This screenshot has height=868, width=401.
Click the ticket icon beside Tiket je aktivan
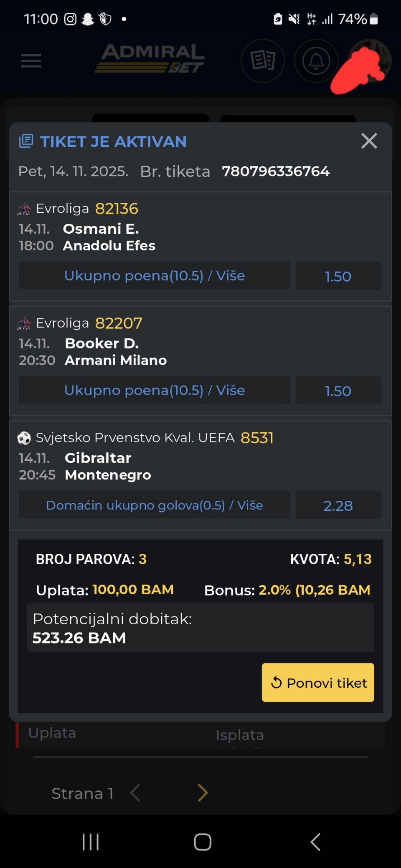pos(26,141)
